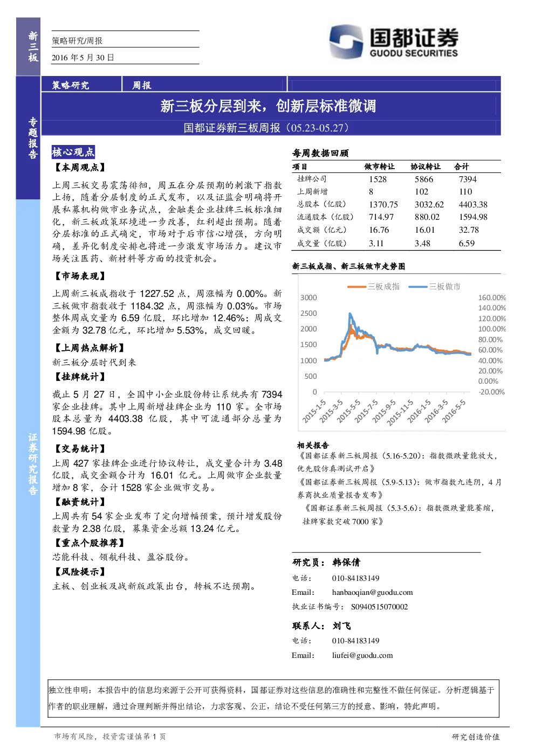
Task: Click the blue 三板做市 legend swatch
Action: click(x=418, y=287)
